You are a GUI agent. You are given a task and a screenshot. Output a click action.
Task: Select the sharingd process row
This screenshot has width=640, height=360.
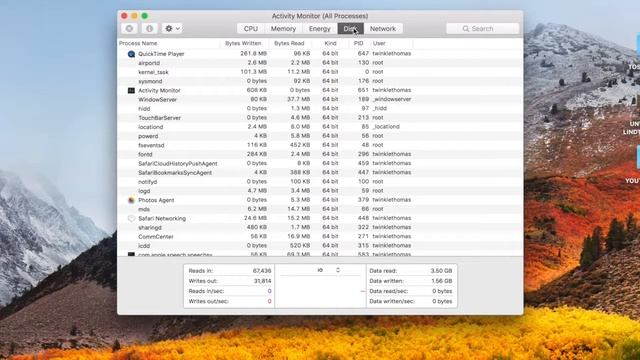320,227
